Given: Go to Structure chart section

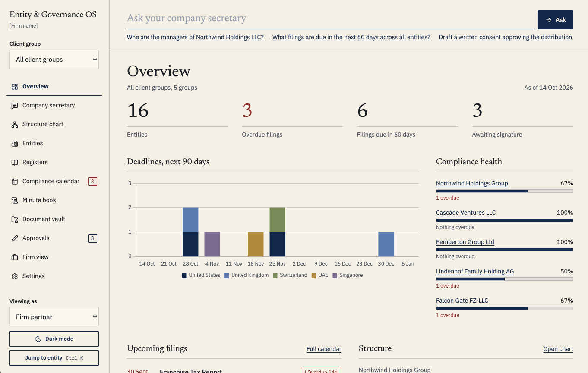Looking at the screenshot, I should coord(54,124).
